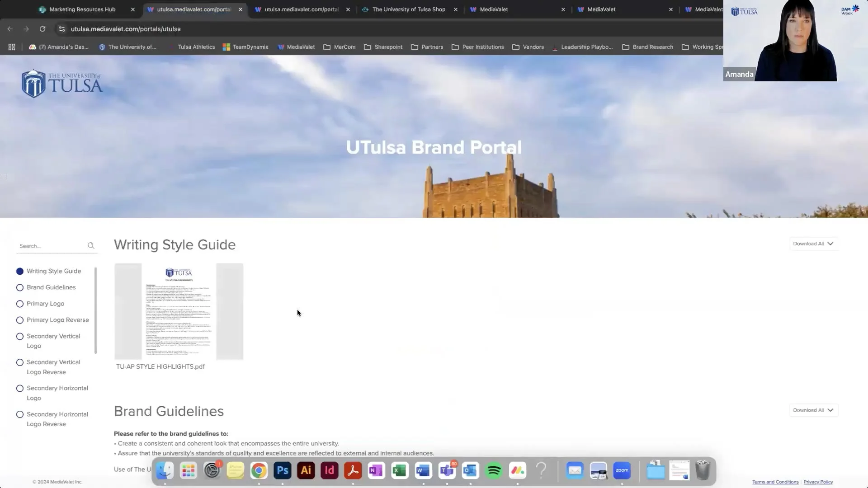868x488 pixels.
Task: Switch to The University of Tulsa Shop tab
Action: (408, 9)
